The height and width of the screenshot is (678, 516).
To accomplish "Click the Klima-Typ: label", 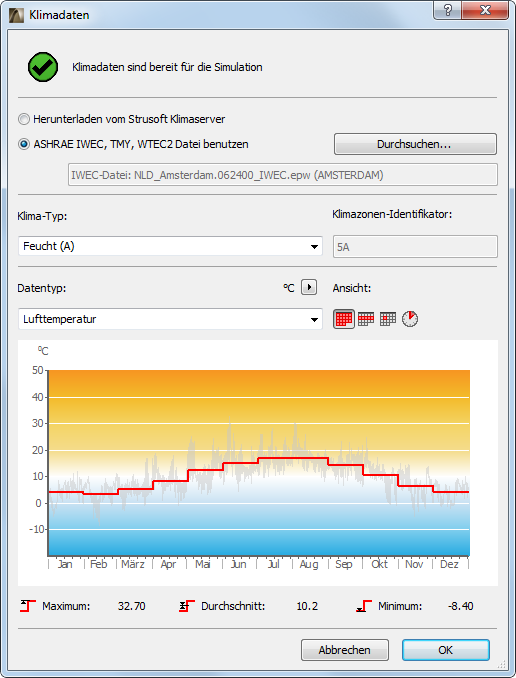I will (x=42, y=216).
